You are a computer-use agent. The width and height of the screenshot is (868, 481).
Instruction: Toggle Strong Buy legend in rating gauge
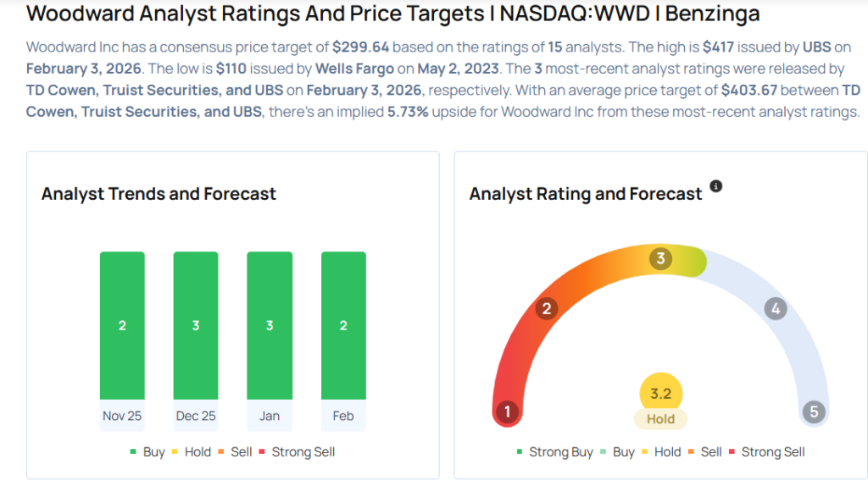560,452
